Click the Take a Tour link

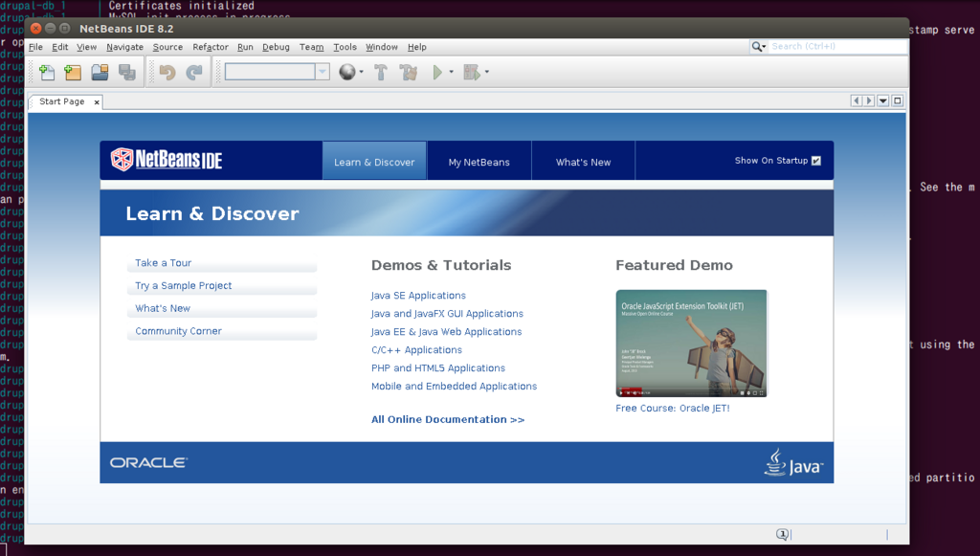pyautogui.click(x=163, y=263)
